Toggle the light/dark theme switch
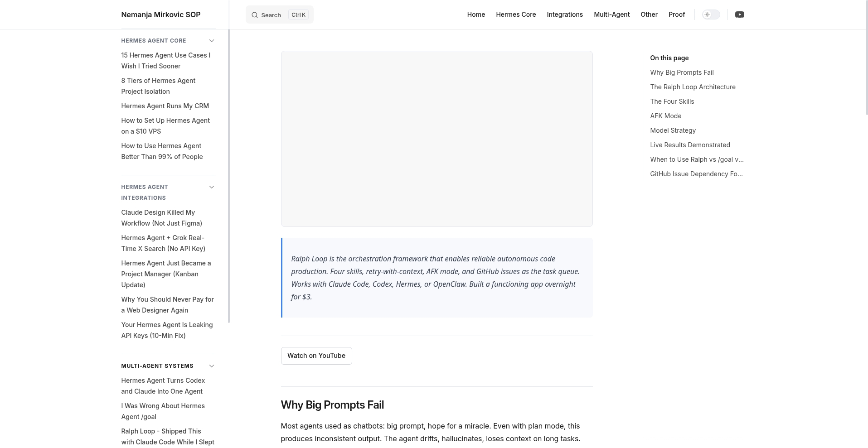Viewport: 868px width, 448px height. [x=711, y=14]
